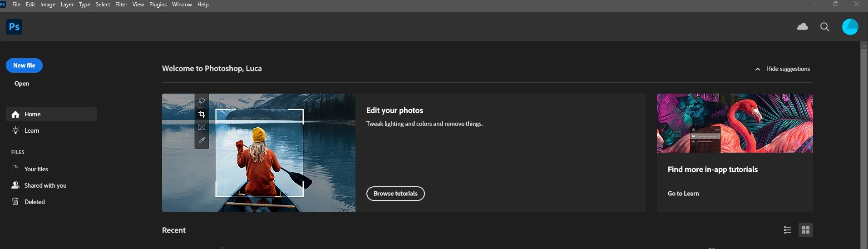Click Browse tutorials button

point(395,194)
